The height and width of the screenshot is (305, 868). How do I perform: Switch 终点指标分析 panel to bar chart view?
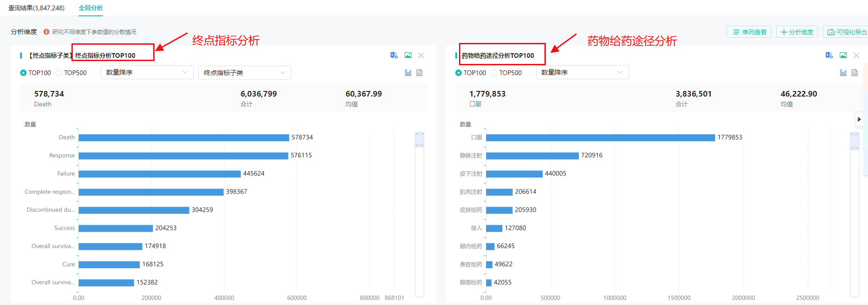click(x=408, y=73)
